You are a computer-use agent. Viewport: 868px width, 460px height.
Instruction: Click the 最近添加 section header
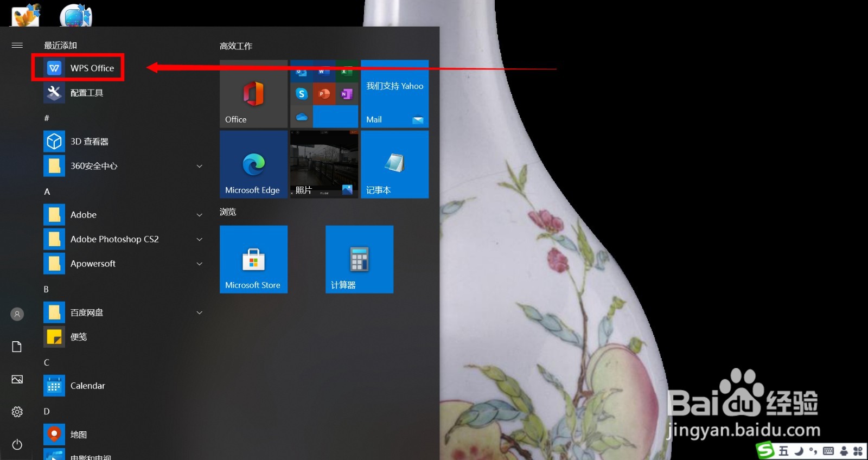60,45
